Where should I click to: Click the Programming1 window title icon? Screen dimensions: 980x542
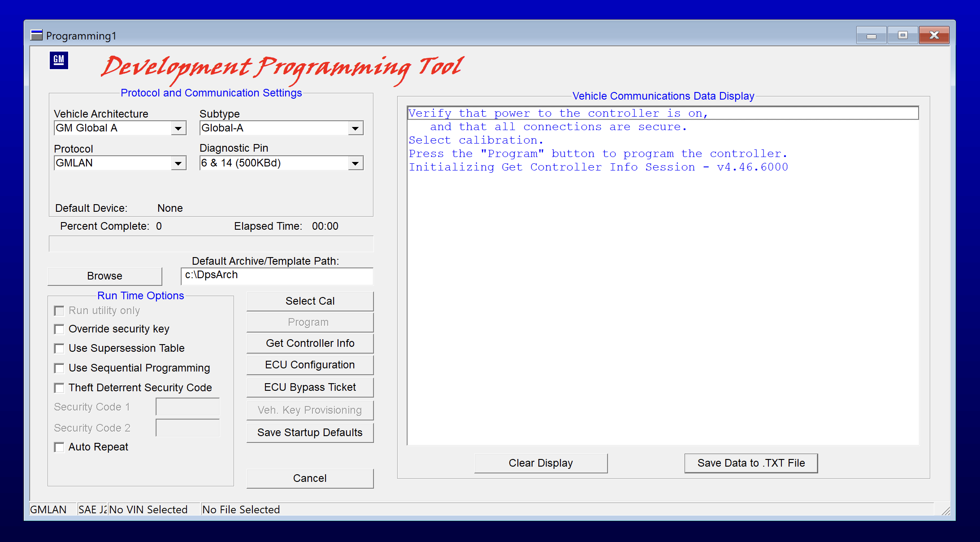36,35
